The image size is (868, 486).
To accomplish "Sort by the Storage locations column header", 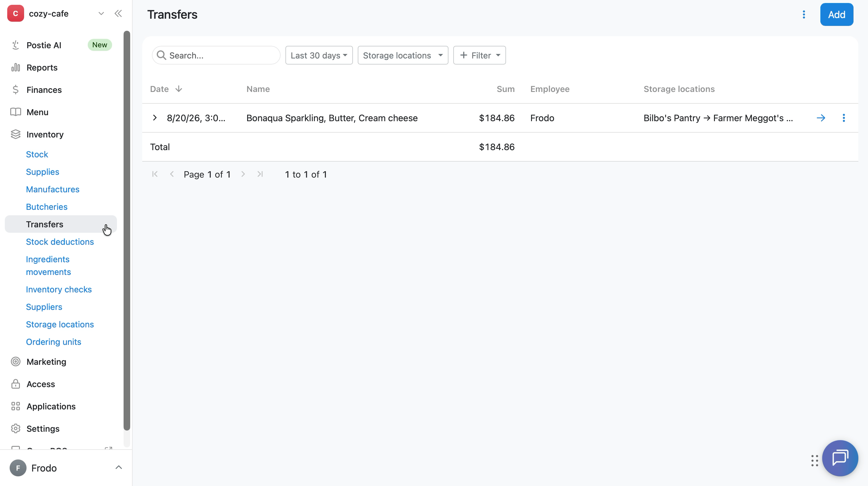I will 679,89.
